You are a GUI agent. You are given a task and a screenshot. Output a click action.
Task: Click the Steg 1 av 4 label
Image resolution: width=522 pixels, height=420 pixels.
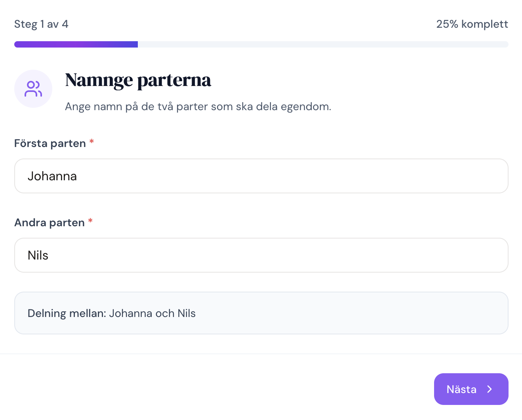point(41,24)
